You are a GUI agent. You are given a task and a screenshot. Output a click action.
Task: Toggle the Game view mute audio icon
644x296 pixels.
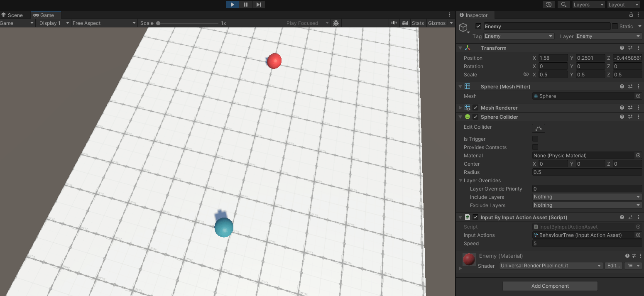click(x=394, y=23)
